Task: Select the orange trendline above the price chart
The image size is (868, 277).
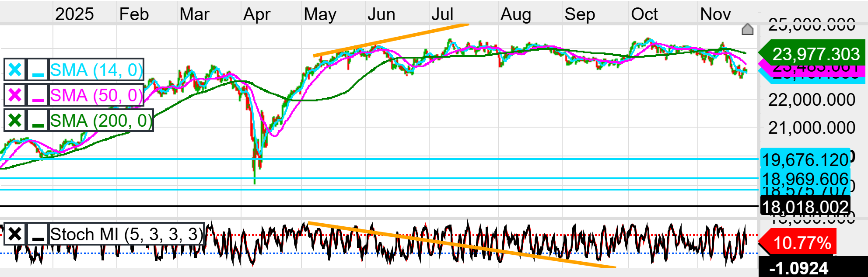Action: (x=391, y=40)
